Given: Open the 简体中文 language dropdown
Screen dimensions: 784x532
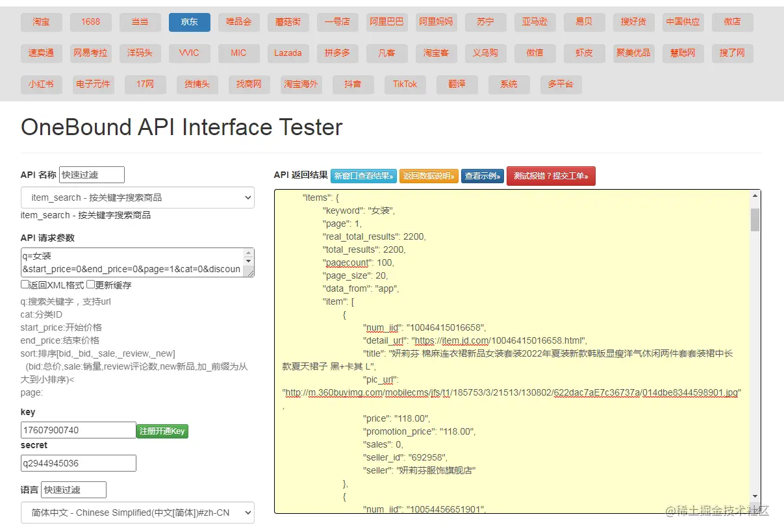Looking at the screenshot, I should pos(138,513).
